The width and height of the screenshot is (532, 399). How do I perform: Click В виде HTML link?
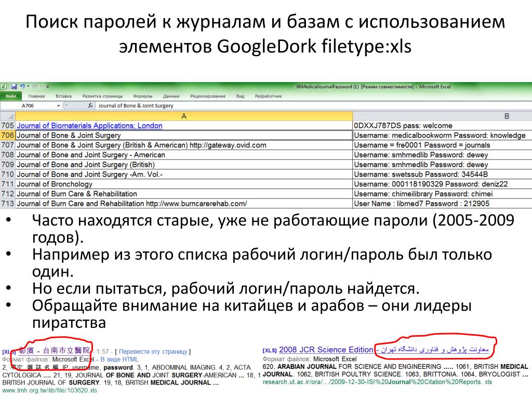pyautogui.click(x=119, y=360)
